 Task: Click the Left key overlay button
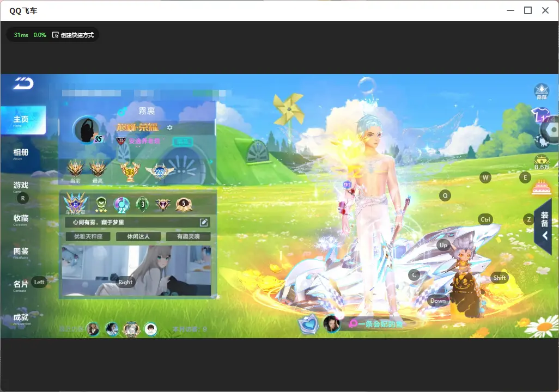pos(39,282)
